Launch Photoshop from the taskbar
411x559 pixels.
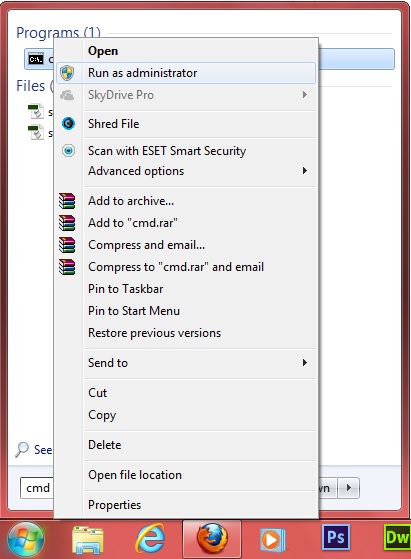tap(335, 537)
